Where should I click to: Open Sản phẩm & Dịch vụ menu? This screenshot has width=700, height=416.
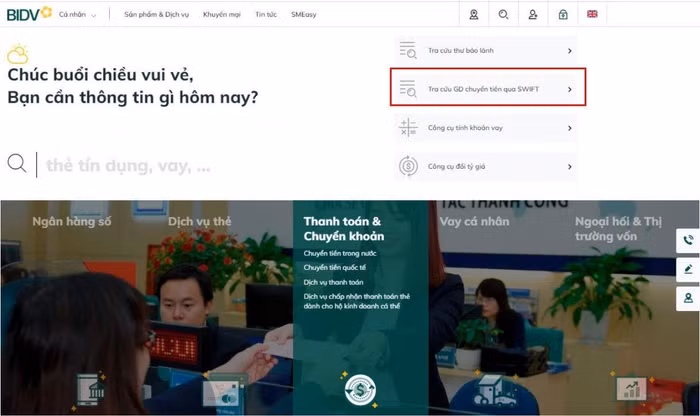[x=156, y=15]
